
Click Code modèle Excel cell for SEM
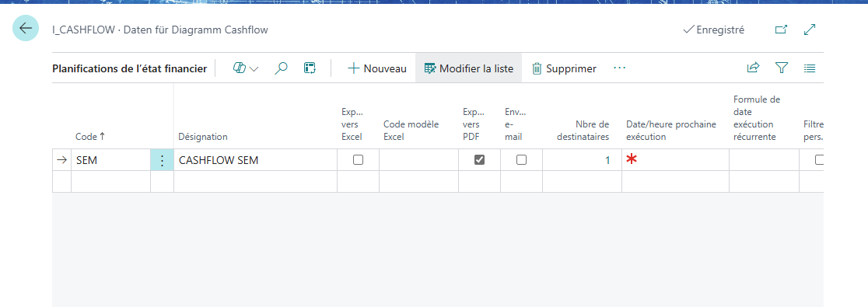(x=418, y=160)
